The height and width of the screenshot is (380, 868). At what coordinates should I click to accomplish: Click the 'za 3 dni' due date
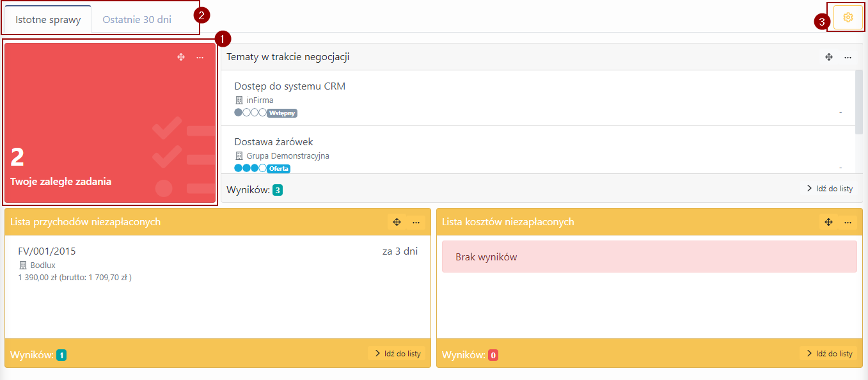[x=400, y=251]
